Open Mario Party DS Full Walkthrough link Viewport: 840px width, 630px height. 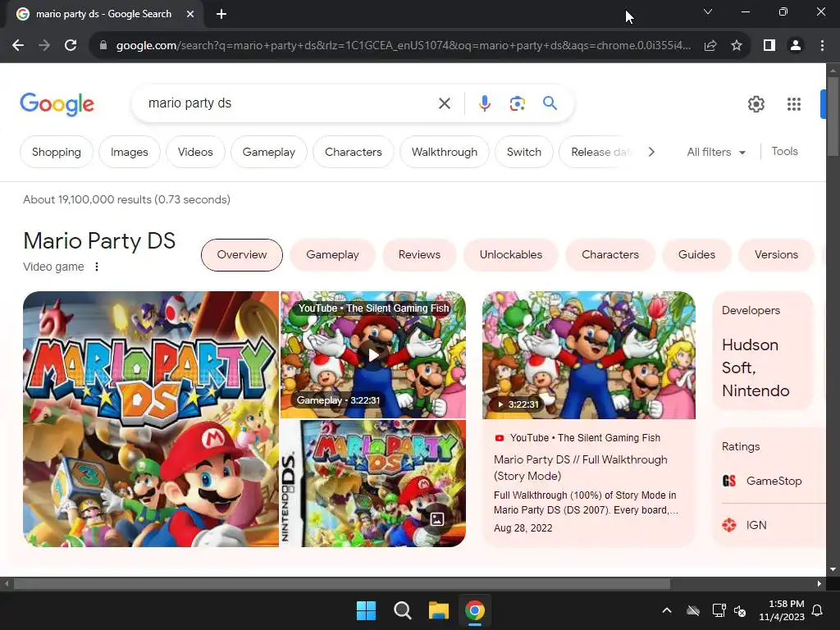pos(581,468)
